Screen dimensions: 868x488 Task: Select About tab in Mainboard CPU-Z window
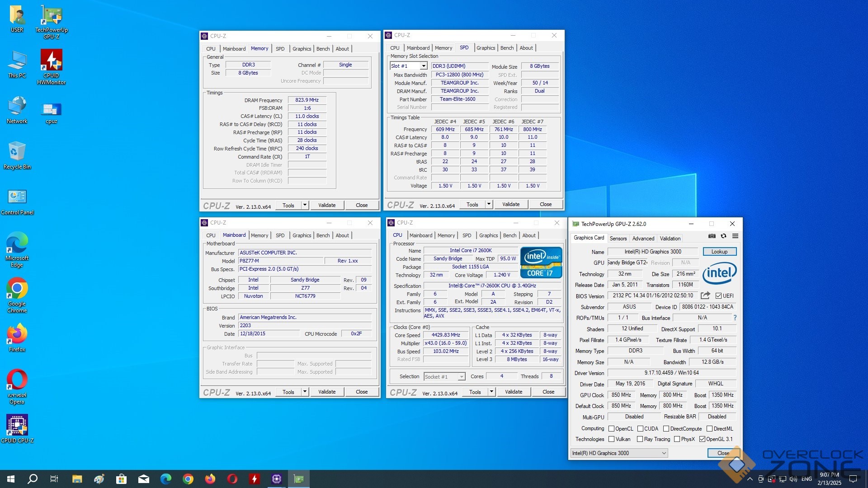342,235
